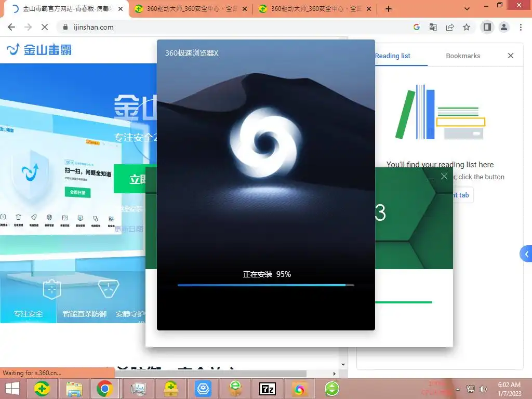The height and width of the screenshot is (399, 532).
Task: Share this page via the share icon
Action: 450,27
